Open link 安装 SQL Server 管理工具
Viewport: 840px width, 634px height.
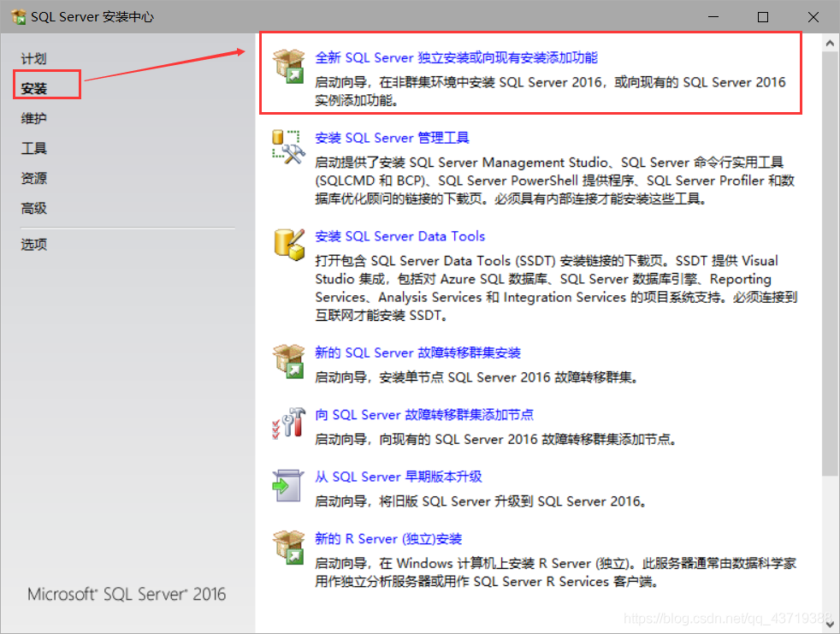coord(392,138)
